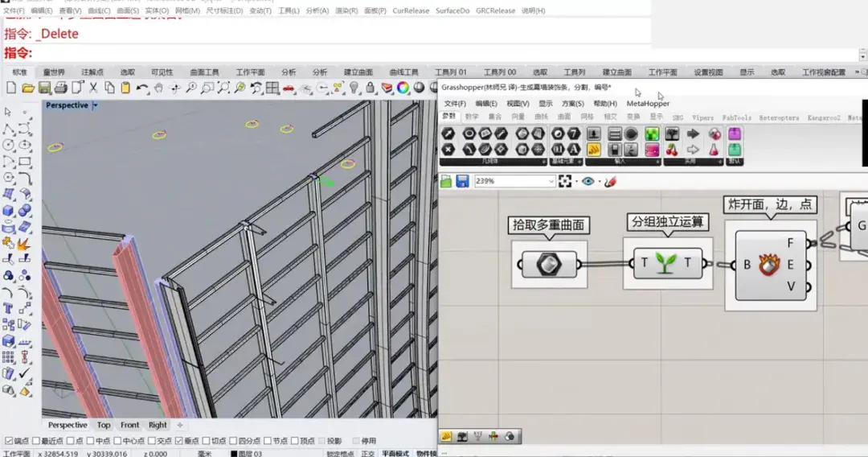Screen dimensions: 868x457
Task: Switch to the Front viewport tab
Action: click(129, 425)
